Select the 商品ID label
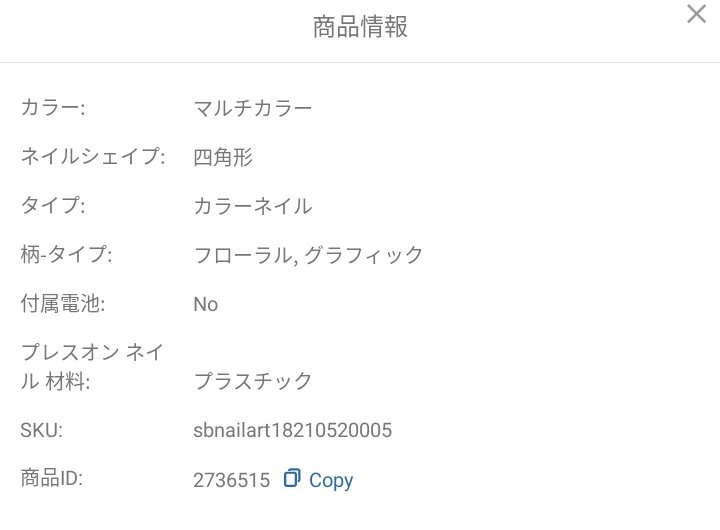Image resolution: width=720 pixels, height=530 pixels. (x=51, y=479)
